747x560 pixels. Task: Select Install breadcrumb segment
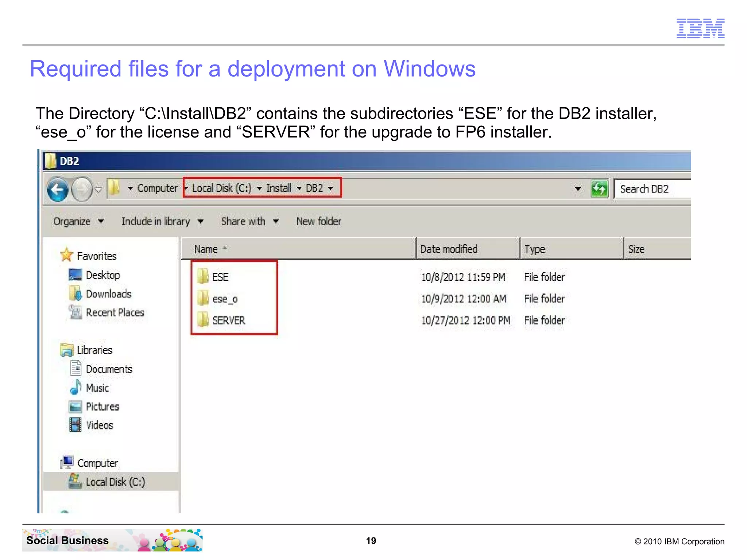tap(279, 188)
